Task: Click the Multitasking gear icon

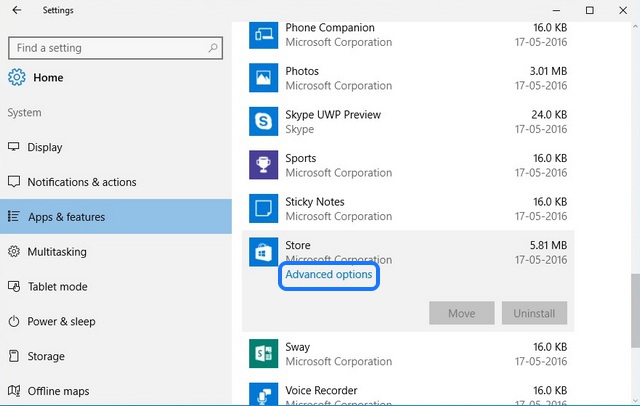Action: point(14,251)
